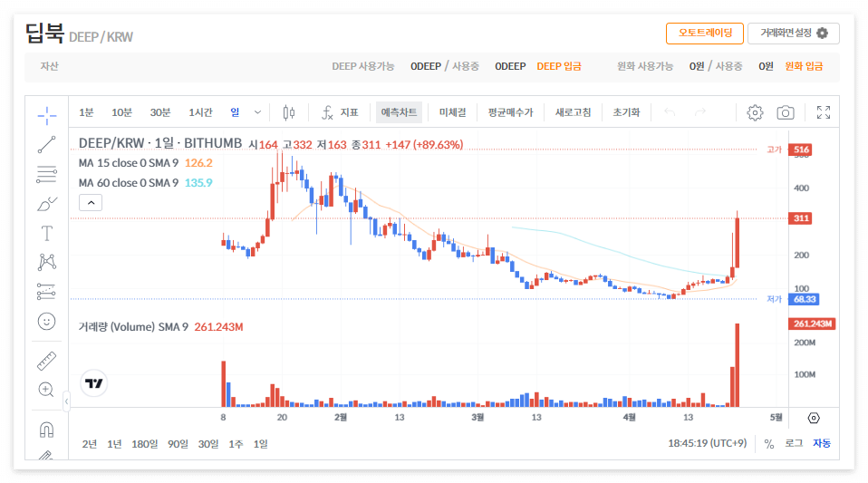This screenshot has height=483, width=868.
Task: Switch to 1시간 interval
Action: [x=200, y=112]
